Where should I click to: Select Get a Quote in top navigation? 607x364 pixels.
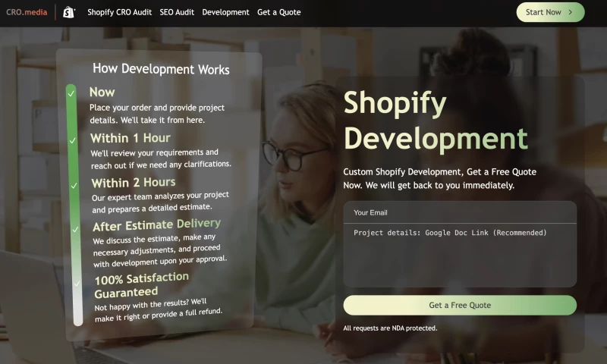point(278,12)
